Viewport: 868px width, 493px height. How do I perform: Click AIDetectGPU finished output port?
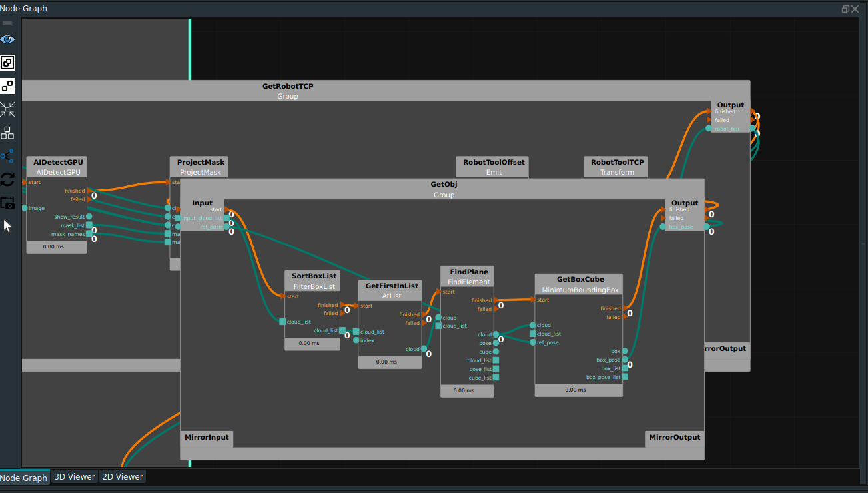[89, 191]
